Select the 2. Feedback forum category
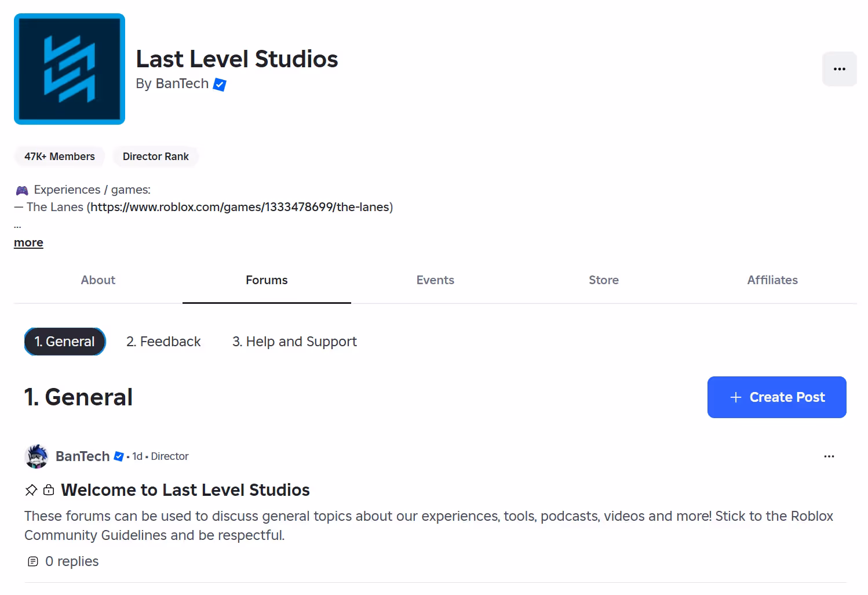Image resolution: width=868 pixels, height=595 pixels. click(x=163, y=342)
